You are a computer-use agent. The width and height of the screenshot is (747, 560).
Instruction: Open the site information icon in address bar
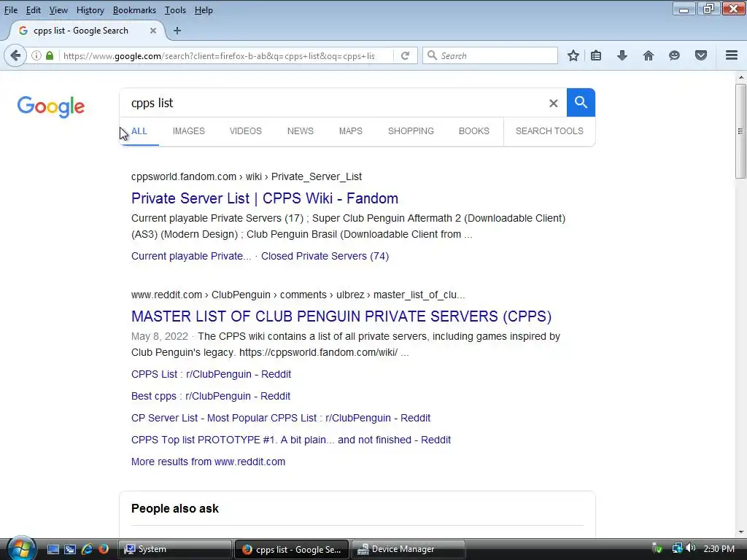(x=36, y=55)
